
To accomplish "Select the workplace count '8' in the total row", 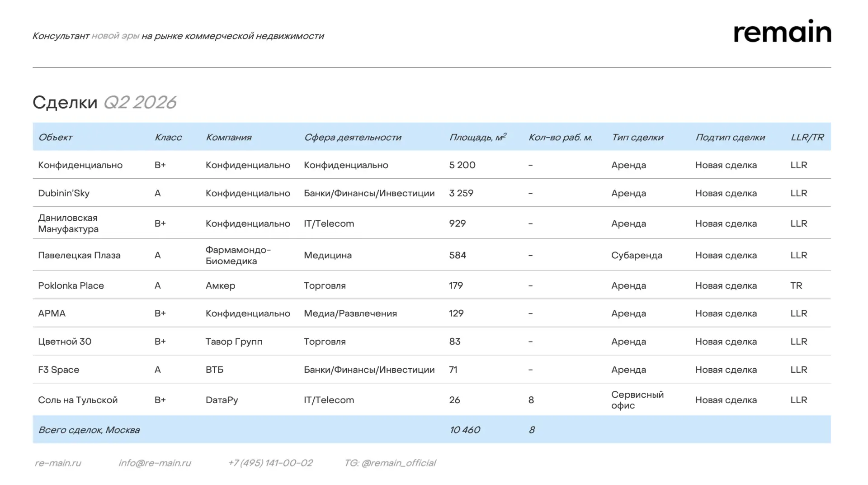I will coord(532,430).
